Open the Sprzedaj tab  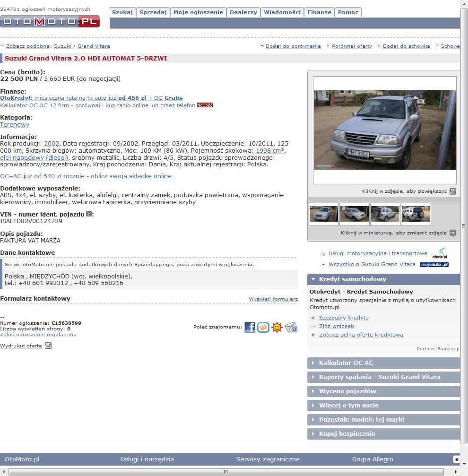(x=153, y=12)
